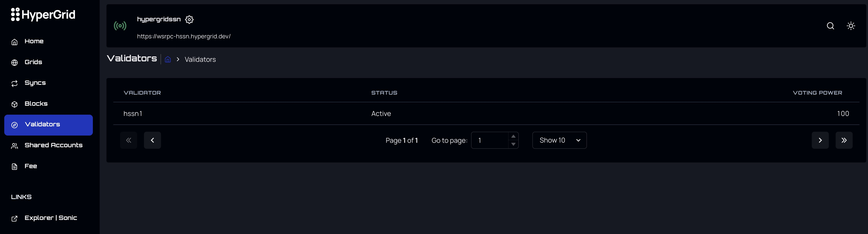Select the hssn1 validator row
Screen dimensions: 868x234
tap(133, 114)
